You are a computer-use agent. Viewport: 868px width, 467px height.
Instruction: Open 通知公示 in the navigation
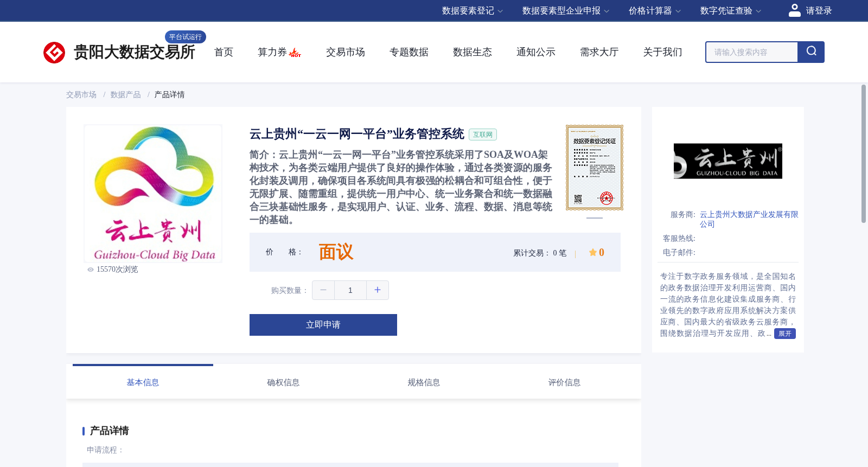point(536,52)
